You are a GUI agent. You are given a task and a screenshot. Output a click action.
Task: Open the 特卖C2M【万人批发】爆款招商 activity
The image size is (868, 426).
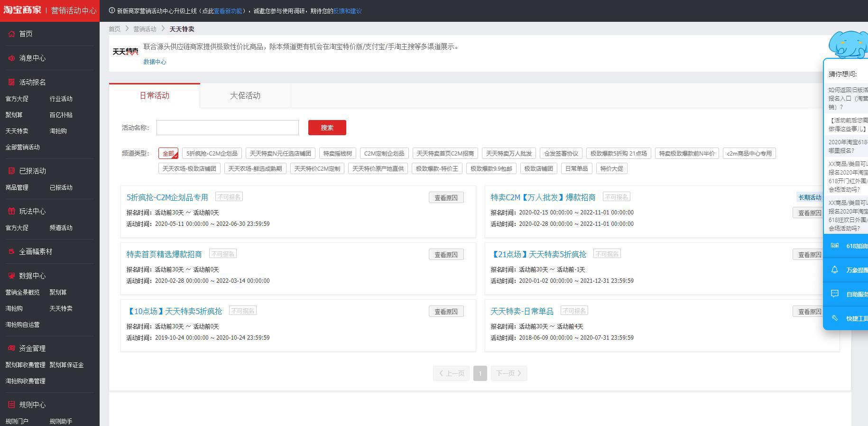543,197
